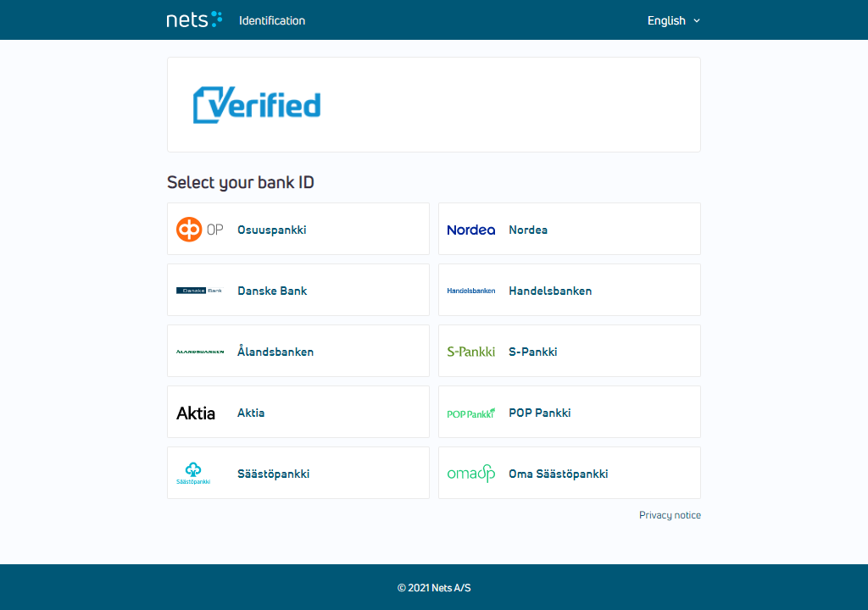
Task: Click the green S-Pankki logo
Action: tap(471, 352)
